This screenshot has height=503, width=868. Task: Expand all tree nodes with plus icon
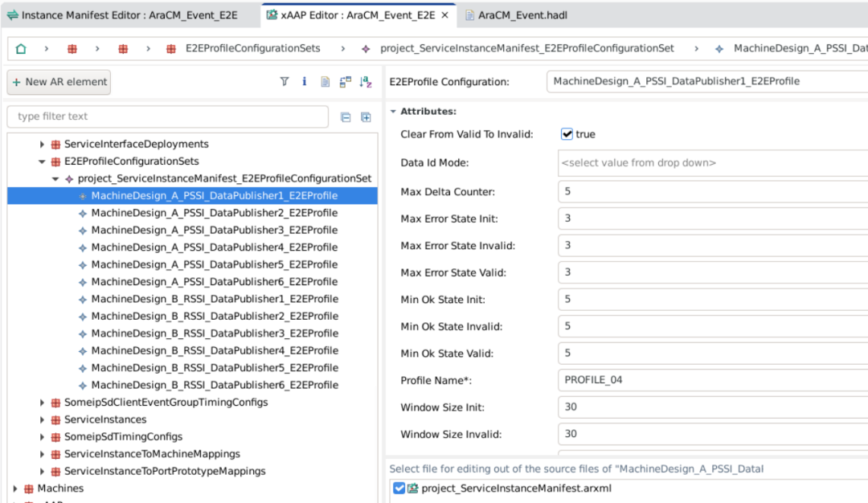(x=366, y=117)
